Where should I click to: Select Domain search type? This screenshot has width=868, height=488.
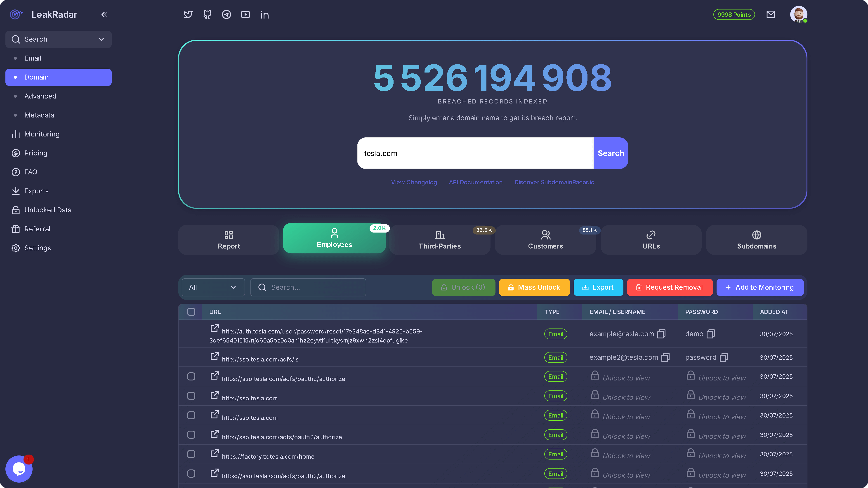[58, 77]
